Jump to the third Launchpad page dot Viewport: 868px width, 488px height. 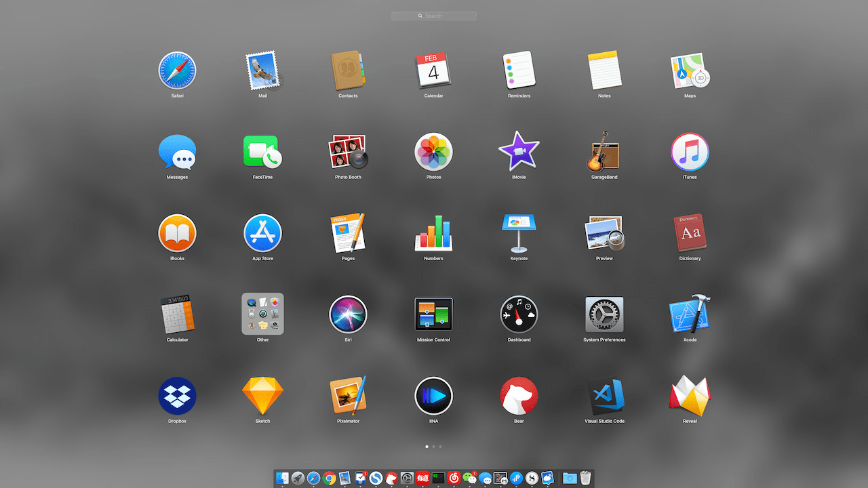tap(441, 447)
